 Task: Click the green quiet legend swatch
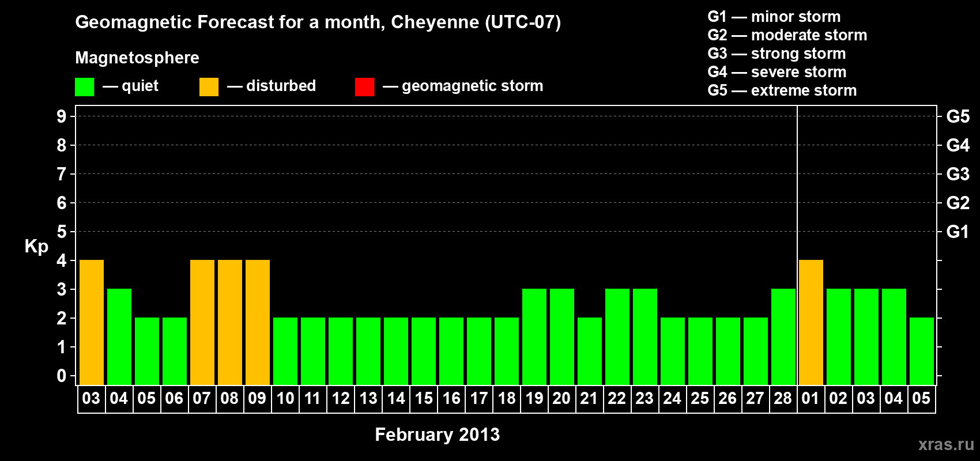tap(84, 87)
